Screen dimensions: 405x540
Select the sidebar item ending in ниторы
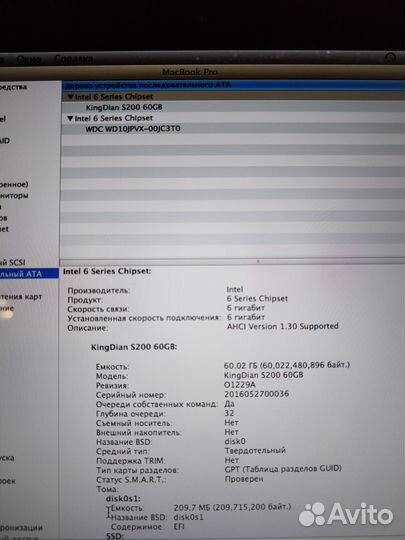[14, 196]
